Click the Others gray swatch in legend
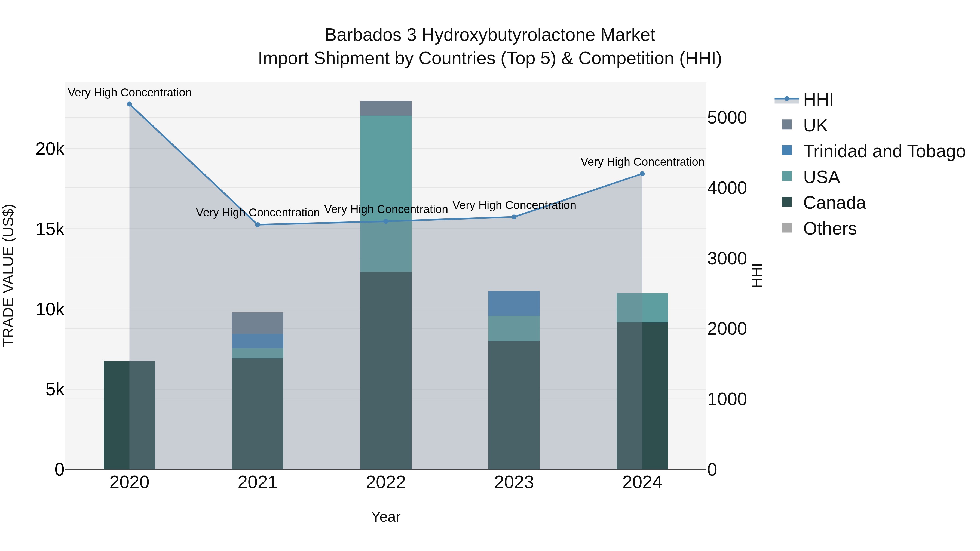Image resolution: width=980 pixels, height=551 pixels. pos(787,228)
